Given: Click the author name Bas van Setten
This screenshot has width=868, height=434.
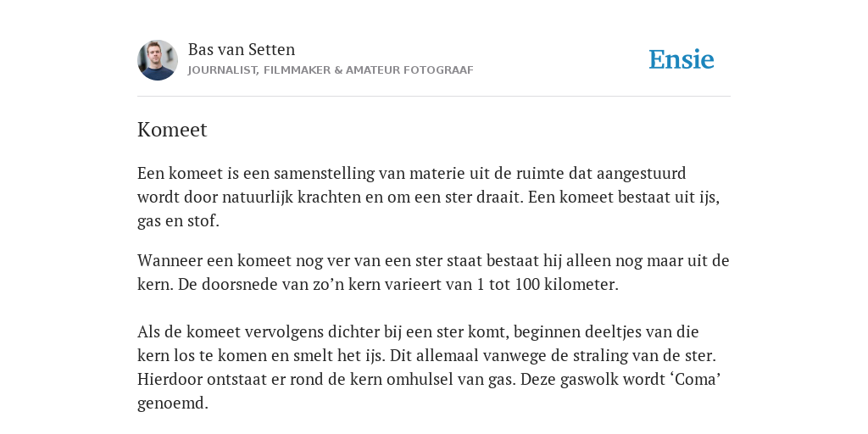Looking at the screenshot, I should point(242,49).
